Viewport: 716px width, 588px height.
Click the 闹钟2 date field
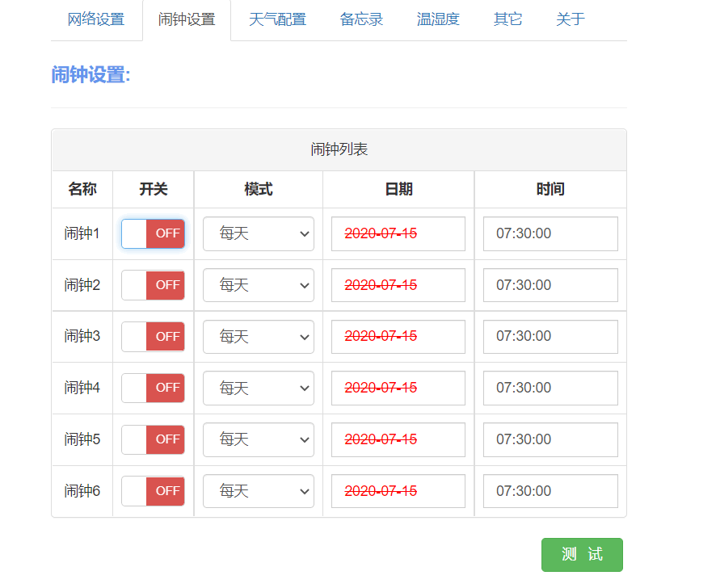(398, 285)
